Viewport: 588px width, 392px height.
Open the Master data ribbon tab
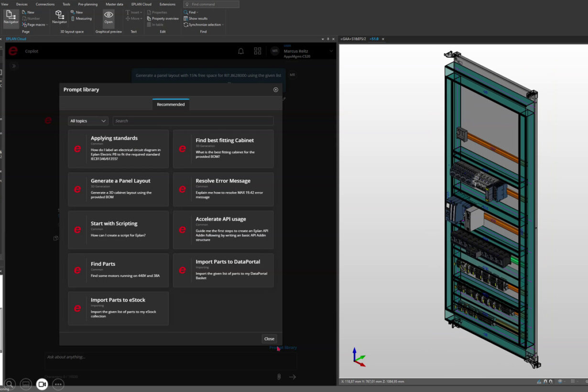114,4
